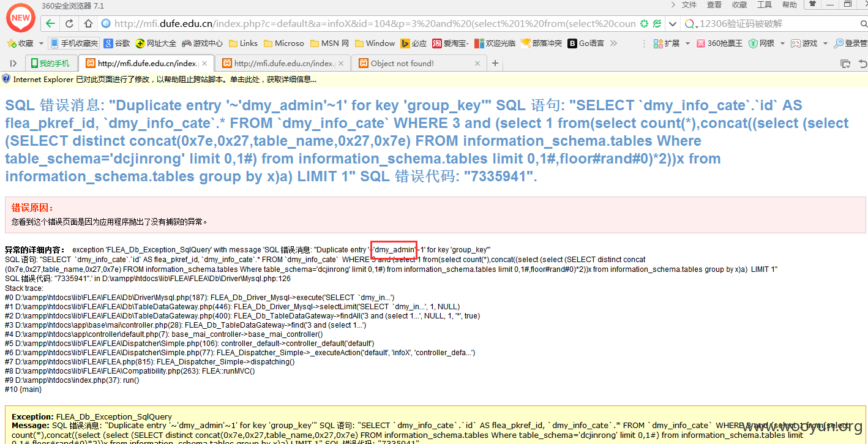Open the 文件 menu
The width and height of the screenshot is (868, 444).
pos(689,5)
